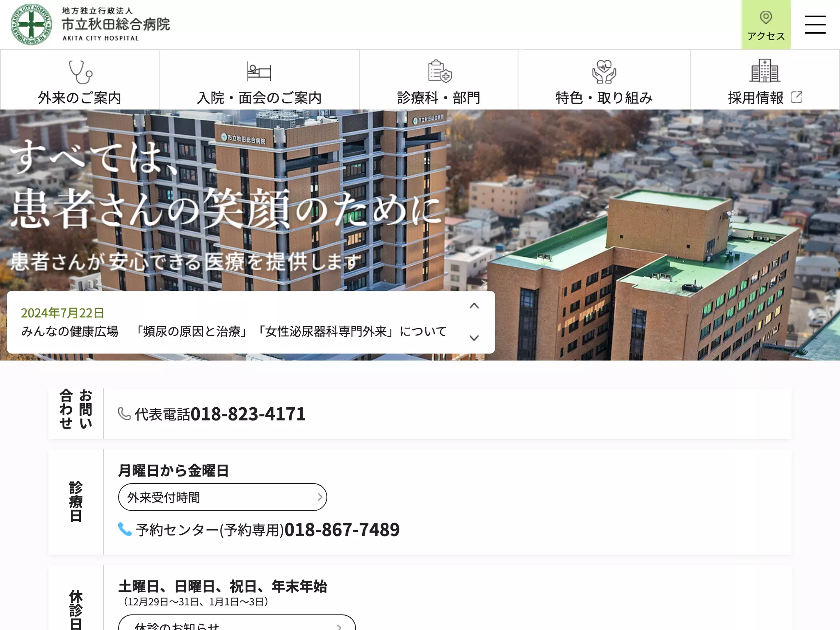Click the hospital bed icon

pyautogui.click(x=259, y=71)
